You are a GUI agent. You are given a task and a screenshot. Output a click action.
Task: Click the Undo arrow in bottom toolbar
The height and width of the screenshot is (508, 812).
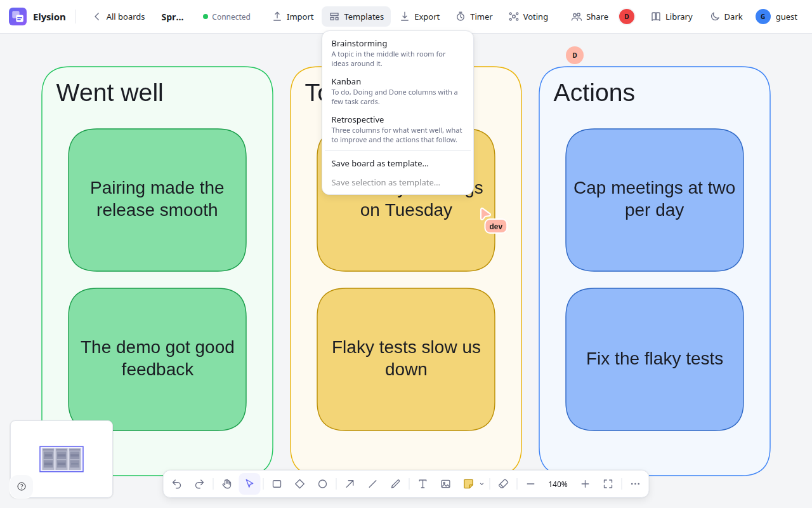coord(176,484)
